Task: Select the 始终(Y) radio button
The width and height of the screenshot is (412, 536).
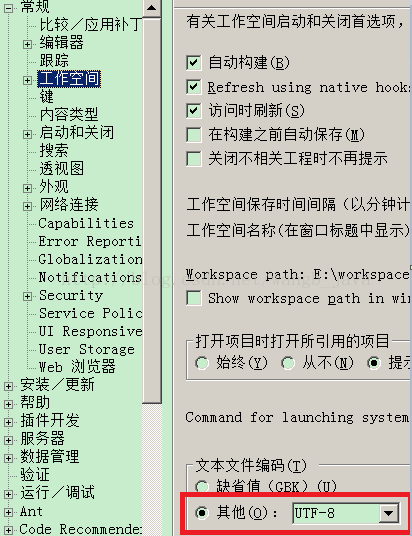Action: click(202, 363)
